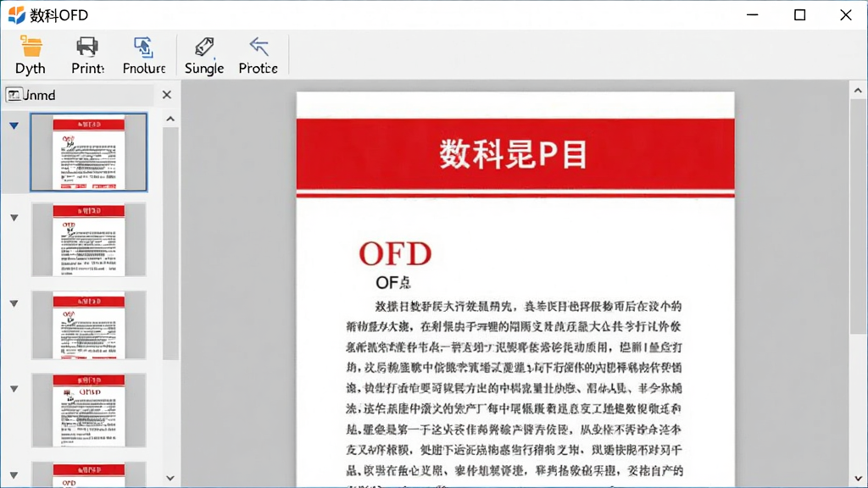Toggle the second page thumbnail arrow
Image resolution: width=868 pixels, height=488 pixels.
(14, 218)
